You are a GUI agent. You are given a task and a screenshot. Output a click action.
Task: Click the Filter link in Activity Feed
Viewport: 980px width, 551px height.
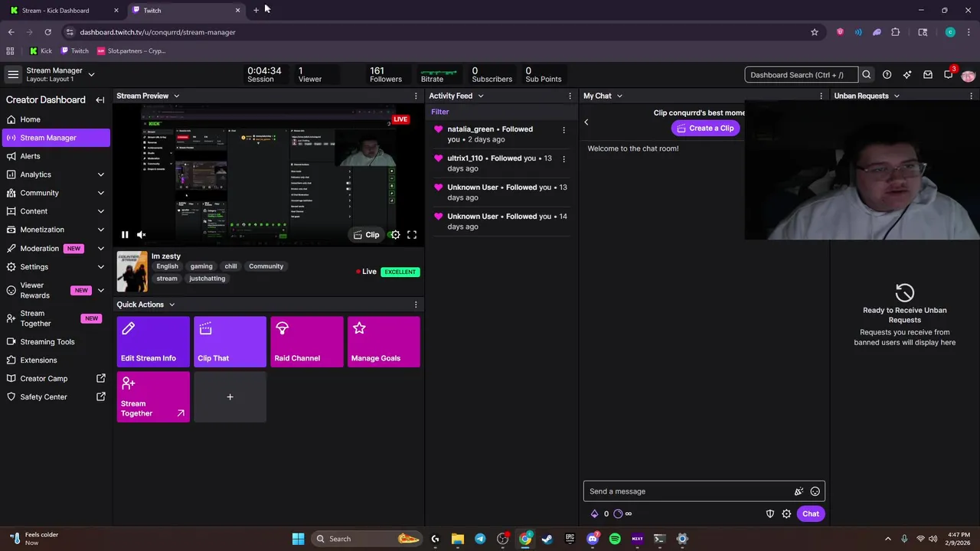439,112
